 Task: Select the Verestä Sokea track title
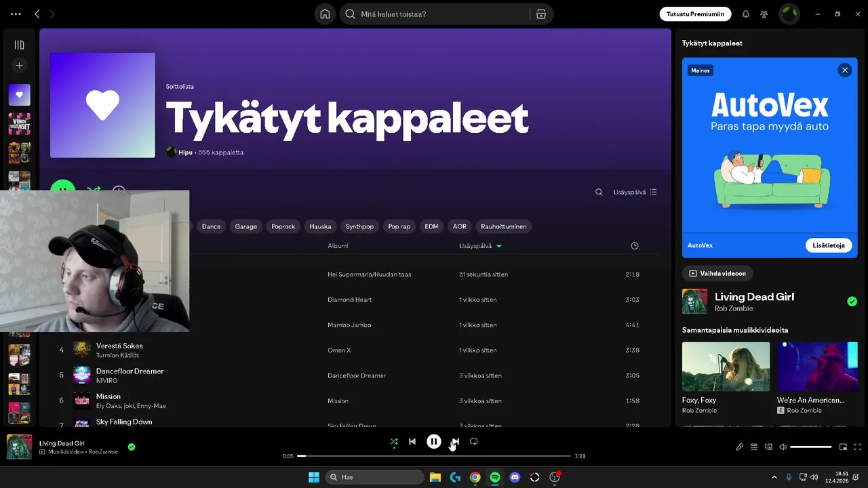pos(119,346)
